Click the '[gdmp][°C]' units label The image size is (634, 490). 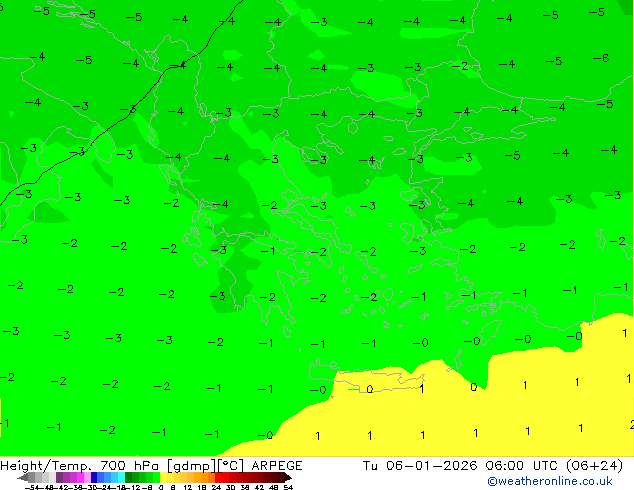click(205, 466)
